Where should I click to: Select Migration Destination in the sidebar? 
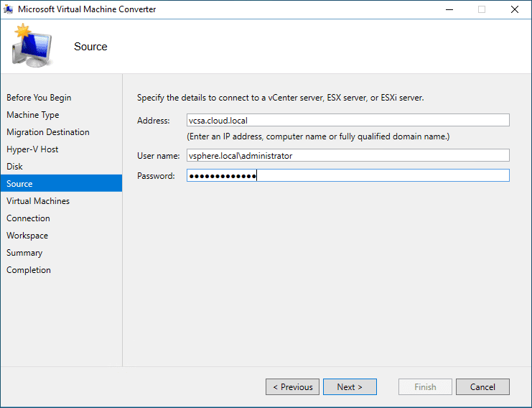(x=48, y=132)
